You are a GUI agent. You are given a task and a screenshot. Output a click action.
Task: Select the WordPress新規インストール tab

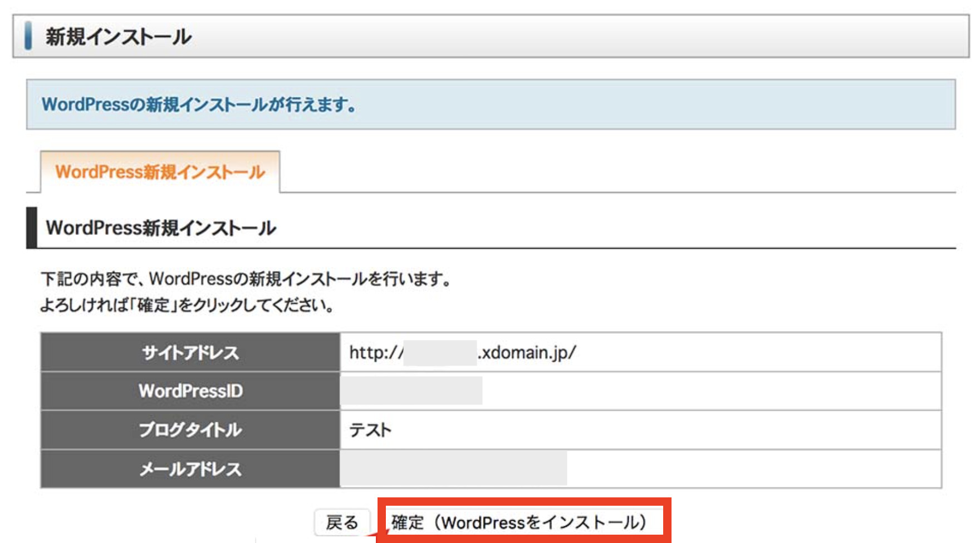click(x=160, y=172)
